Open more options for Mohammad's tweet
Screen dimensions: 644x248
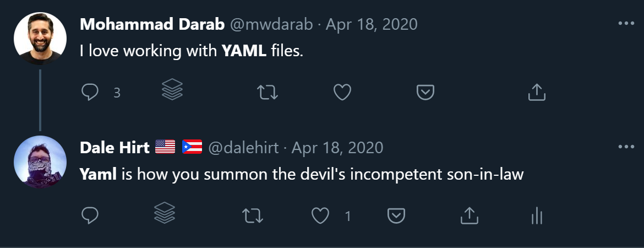[626, 24]
